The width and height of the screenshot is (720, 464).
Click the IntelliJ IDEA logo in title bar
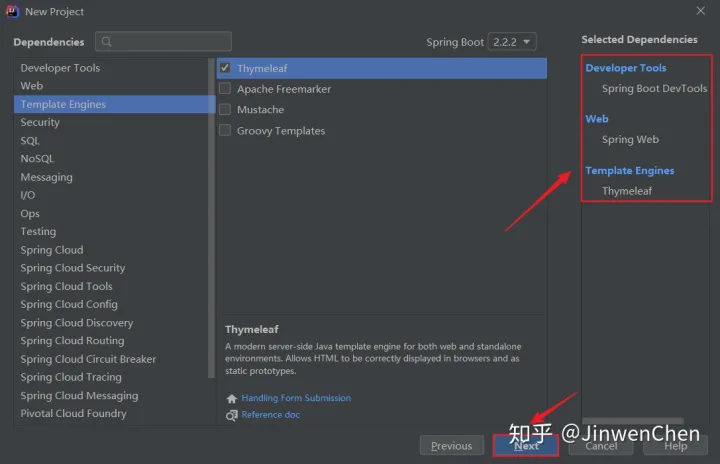pyautogui.click(x=12, y=11)
